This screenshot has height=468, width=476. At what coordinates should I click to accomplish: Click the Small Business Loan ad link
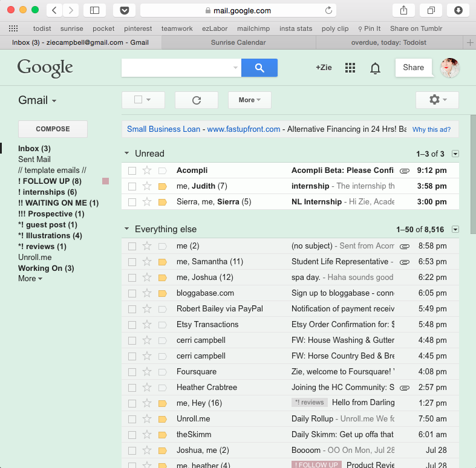click(x=163, y=129)
